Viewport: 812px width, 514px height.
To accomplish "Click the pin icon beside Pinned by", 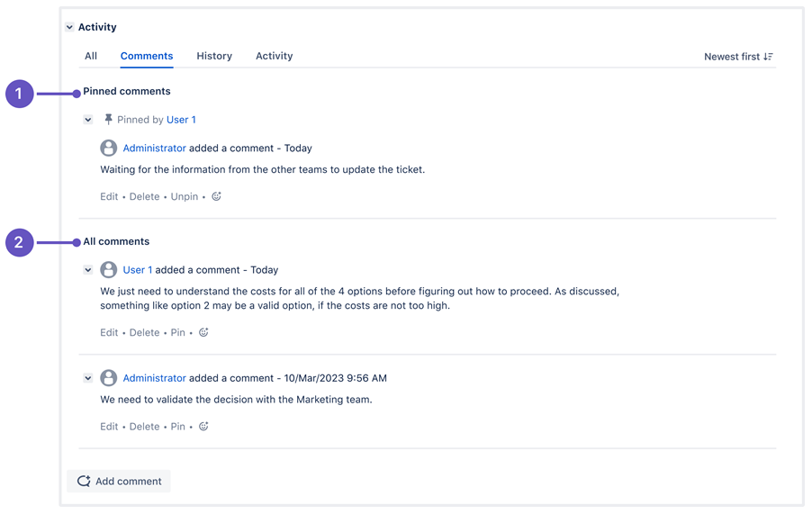I will click(108, 120).
